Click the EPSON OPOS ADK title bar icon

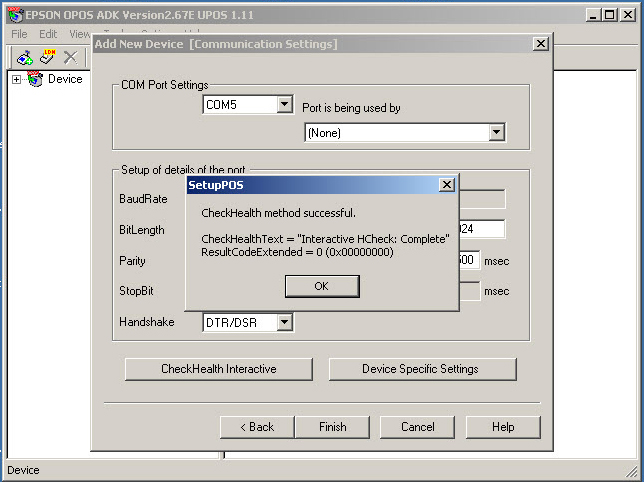pyautogui.click(x=16, y=15)
